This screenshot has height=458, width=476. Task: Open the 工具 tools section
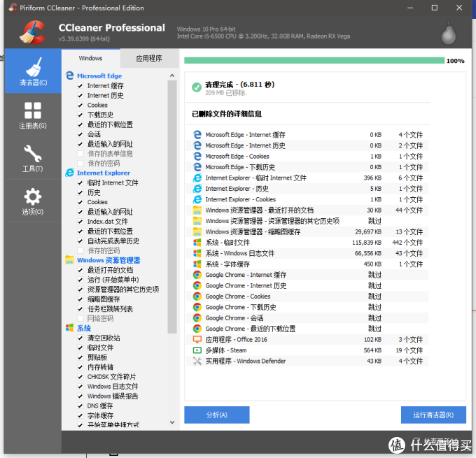(33, 158)
